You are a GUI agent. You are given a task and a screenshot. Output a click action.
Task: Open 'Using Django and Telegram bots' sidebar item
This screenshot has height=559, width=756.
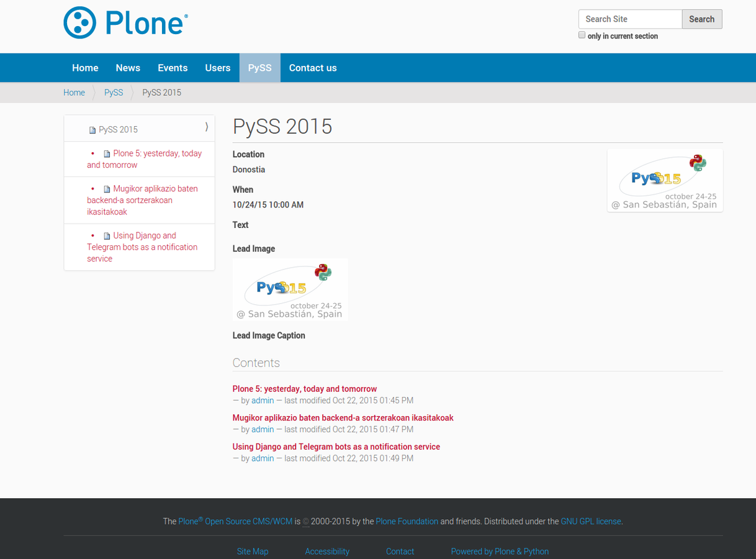pyautogui.click(x=142, y=247)
